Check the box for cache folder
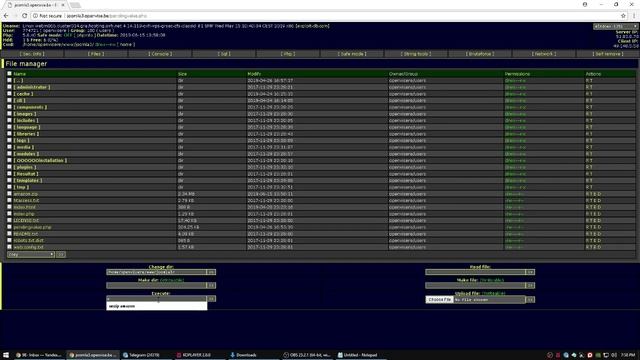 (9, 93)
